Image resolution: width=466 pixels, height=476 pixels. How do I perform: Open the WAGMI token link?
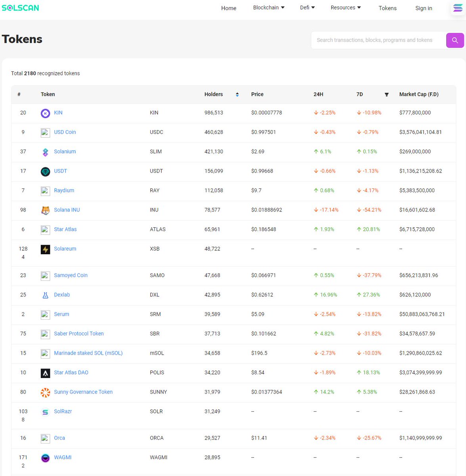[x=63, y=457]
